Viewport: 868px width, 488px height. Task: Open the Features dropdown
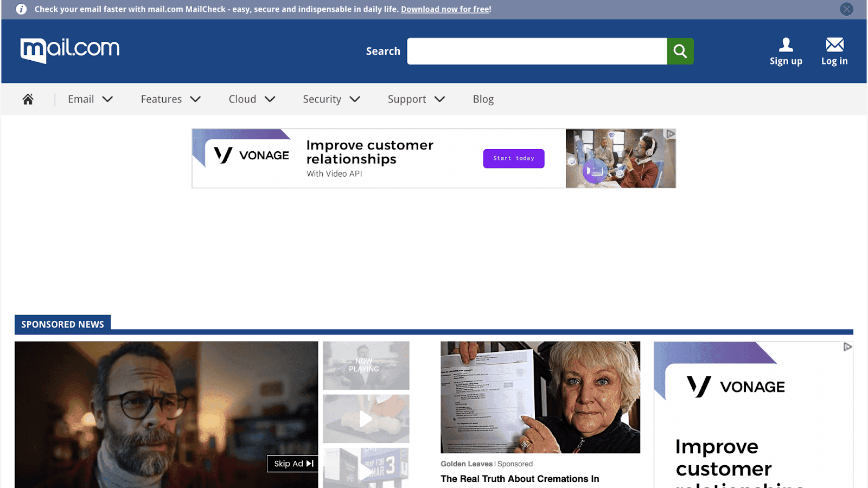pos(170,99)
